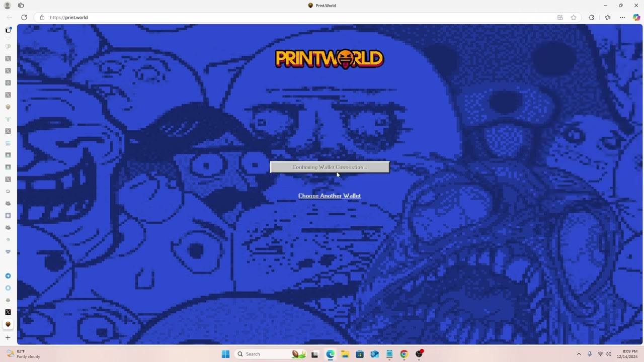Add this page to favorites with the star

[x=574, y=18]
